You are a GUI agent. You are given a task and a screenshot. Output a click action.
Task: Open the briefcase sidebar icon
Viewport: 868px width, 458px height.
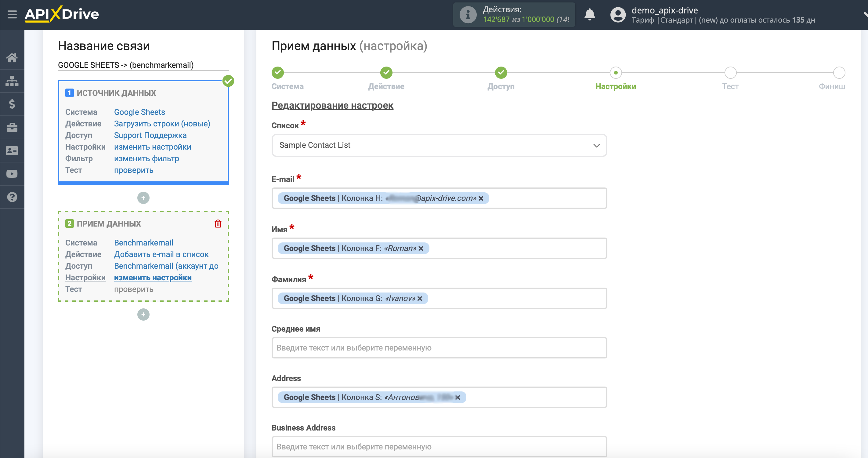point(12,127)
